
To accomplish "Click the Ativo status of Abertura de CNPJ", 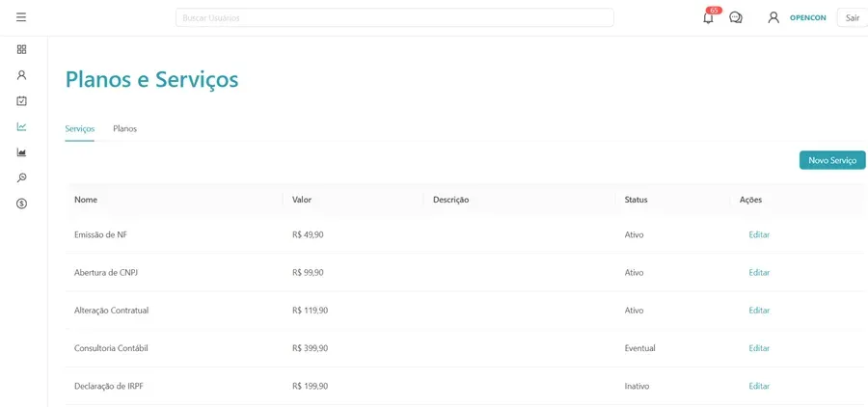I will coord(634,272).
